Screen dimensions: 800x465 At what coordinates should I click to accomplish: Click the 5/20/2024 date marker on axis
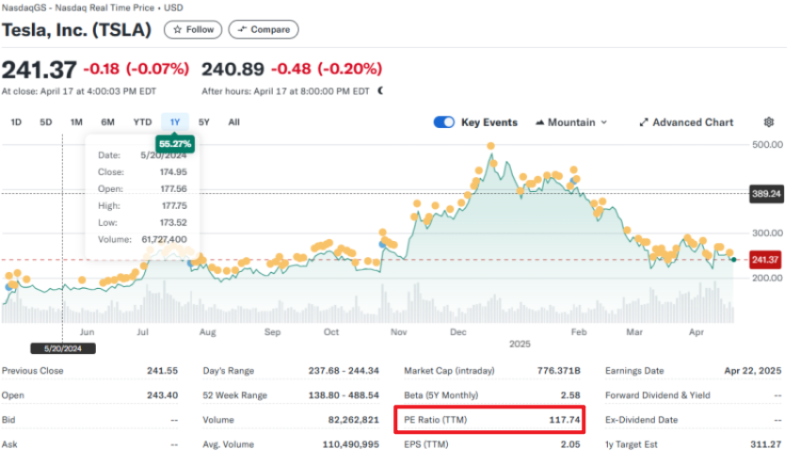click(x=63, y=349)
